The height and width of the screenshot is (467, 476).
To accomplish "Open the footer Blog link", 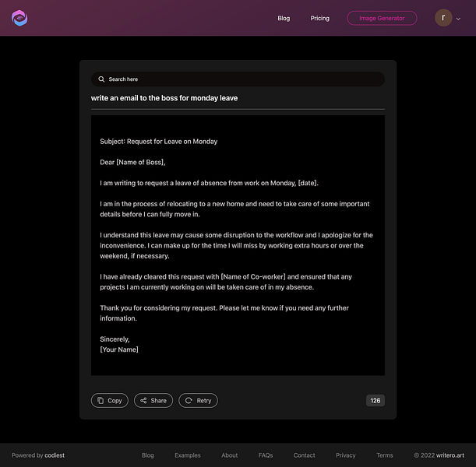I will 148,455.
